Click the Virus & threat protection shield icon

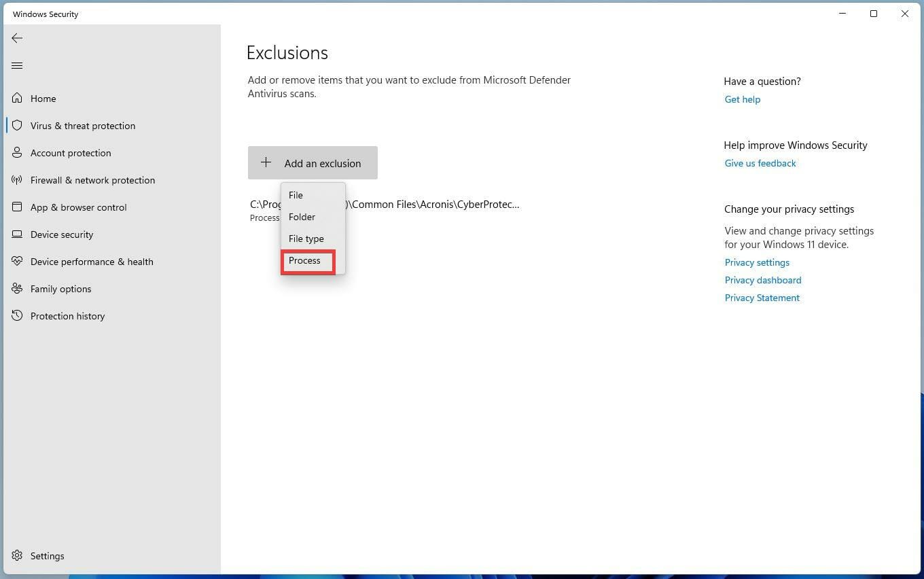[x=17, y=125]
